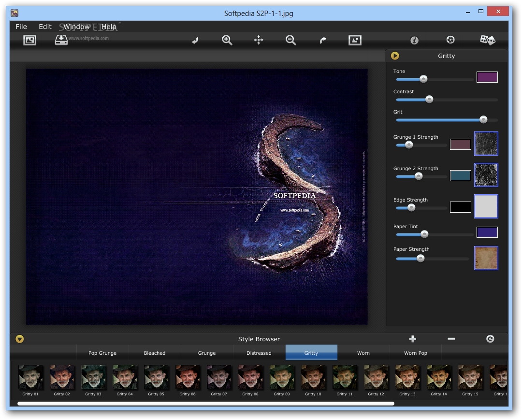Click the Grunge 1 Strength slider handle
This screenshot has height=420, width=522.
(x=409, y=145)
